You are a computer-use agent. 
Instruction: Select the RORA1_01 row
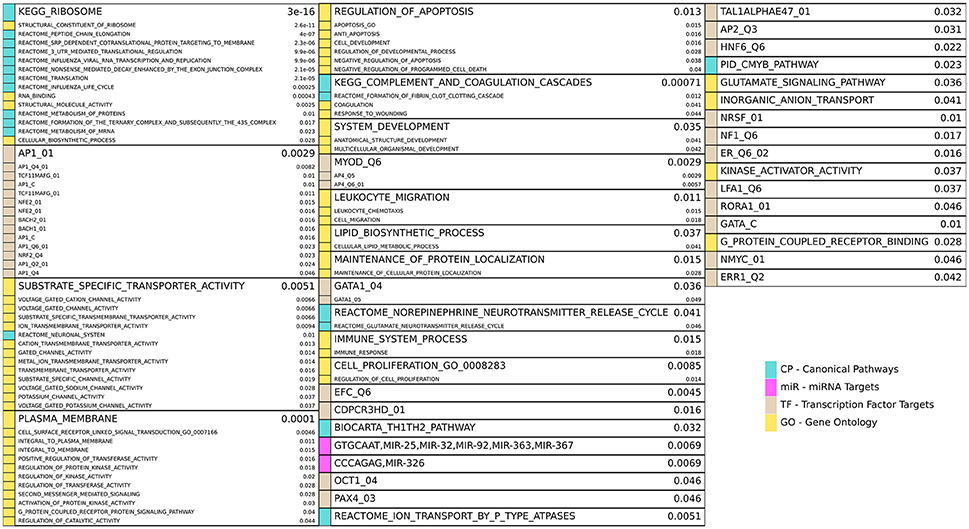836,206
